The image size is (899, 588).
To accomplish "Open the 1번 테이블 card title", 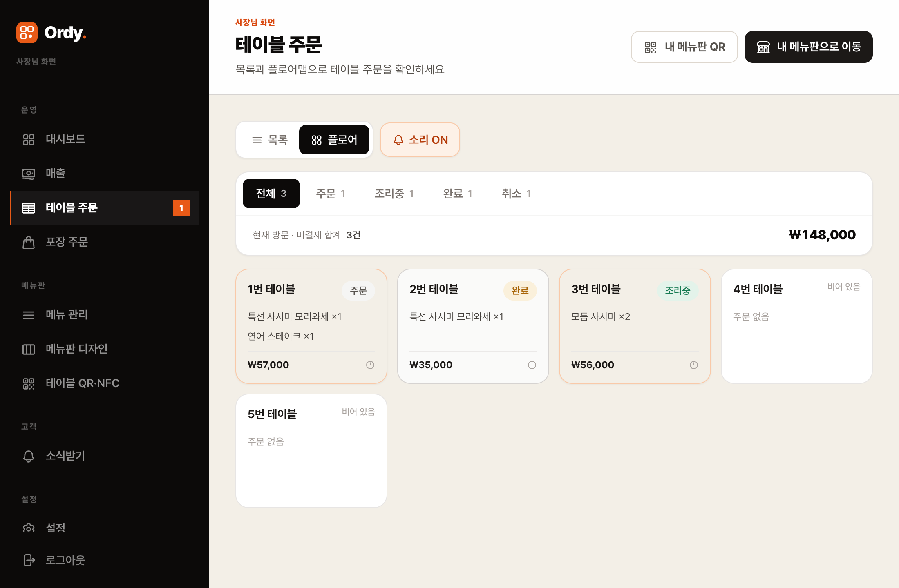I will click(271, 290).
